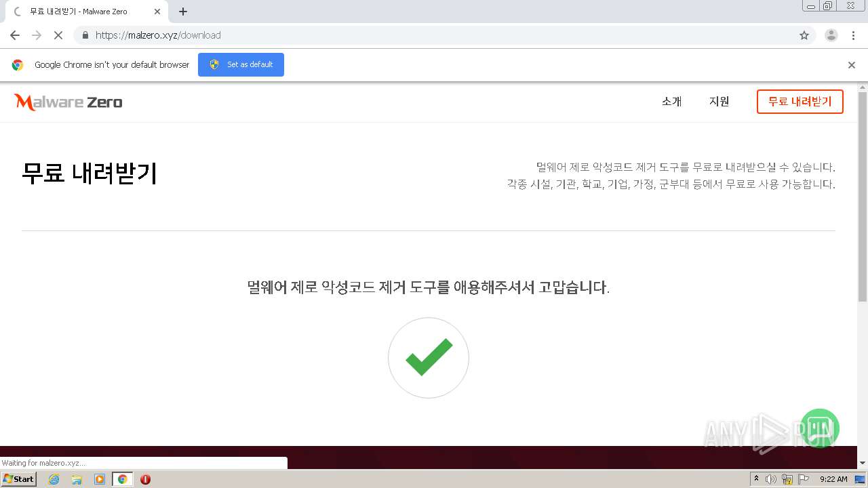Open Windows Media Player from taskbar

[x=100, y=479]
